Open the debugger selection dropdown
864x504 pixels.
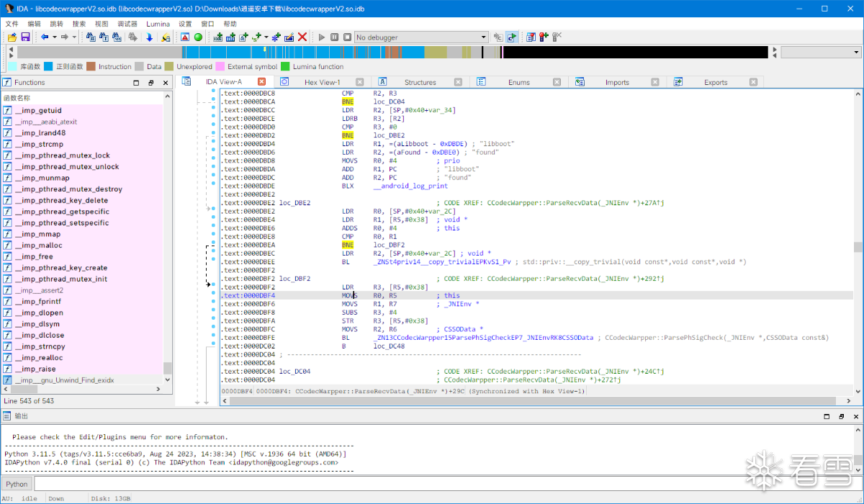pyautogui.click(x=483, y=37)
